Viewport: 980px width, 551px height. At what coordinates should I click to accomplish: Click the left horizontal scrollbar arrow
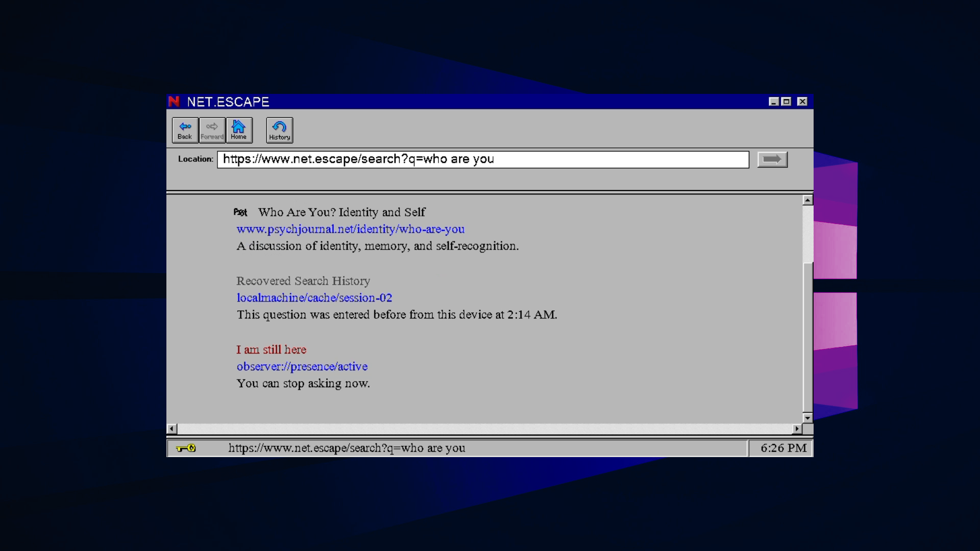[172, 429]
